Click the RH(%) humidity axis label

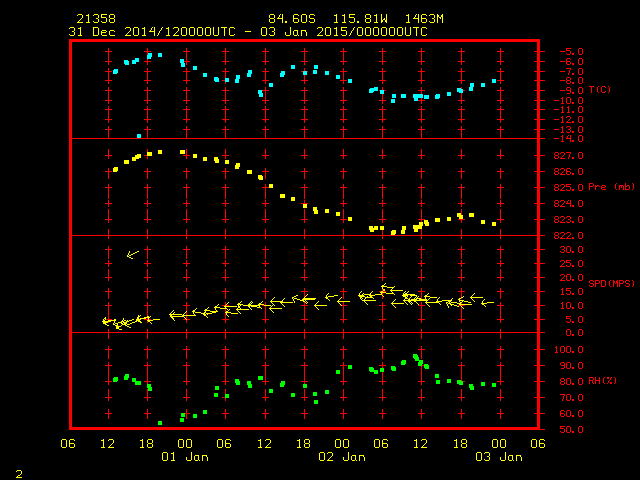[x=602, y=381]
